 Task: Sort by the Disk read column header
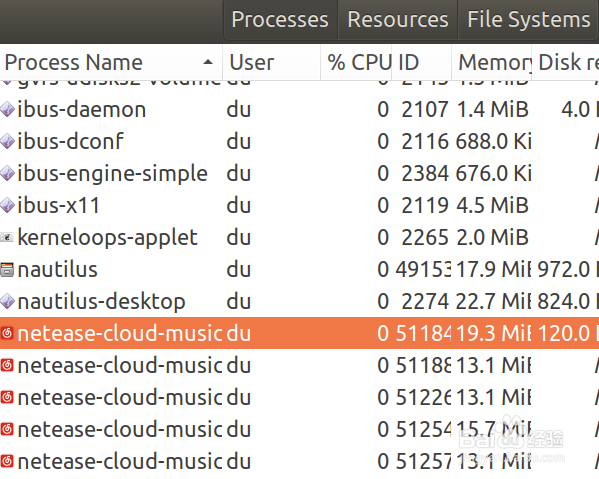565,62
